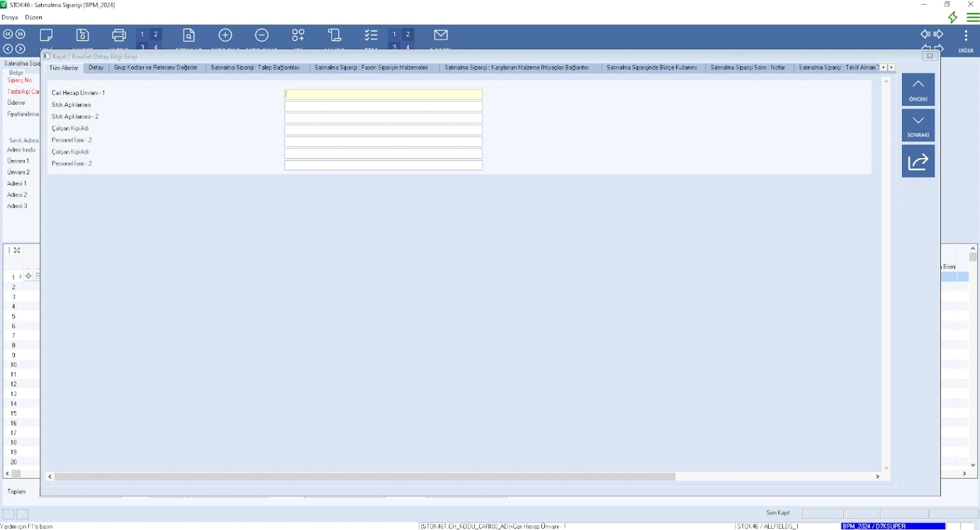Click the green lightning bolt icon
The image size is (980, 530).
pos(953,17)
